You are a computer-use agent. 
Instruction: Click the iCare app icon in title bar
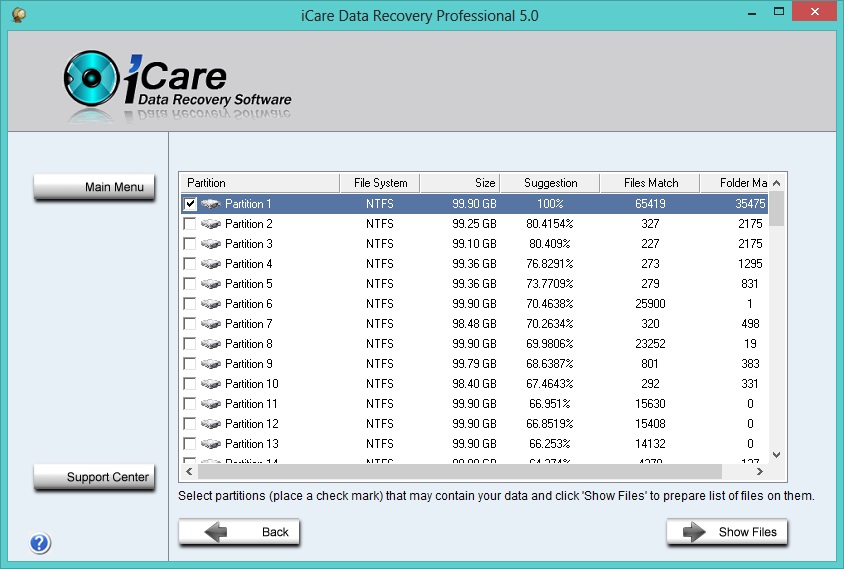(x=18, y=15)
